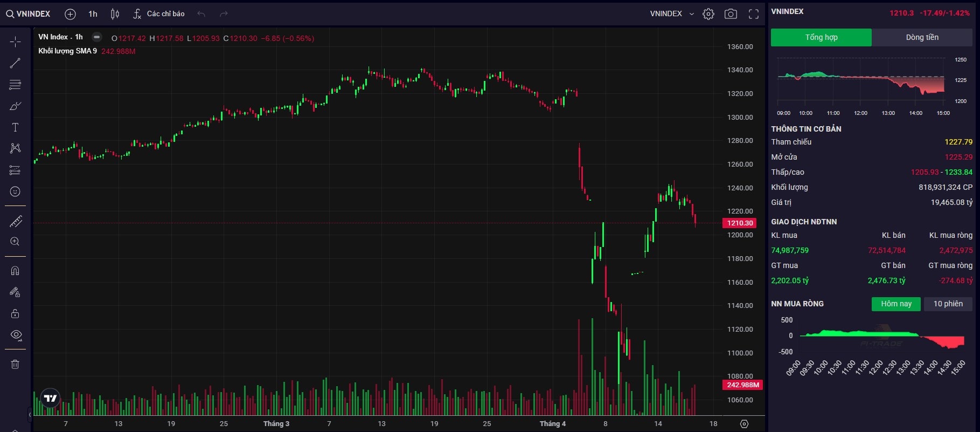This screenshot has height=432, width=980.
Task: Select the crosshair cursor tool
Action: [x=15, y=42]
